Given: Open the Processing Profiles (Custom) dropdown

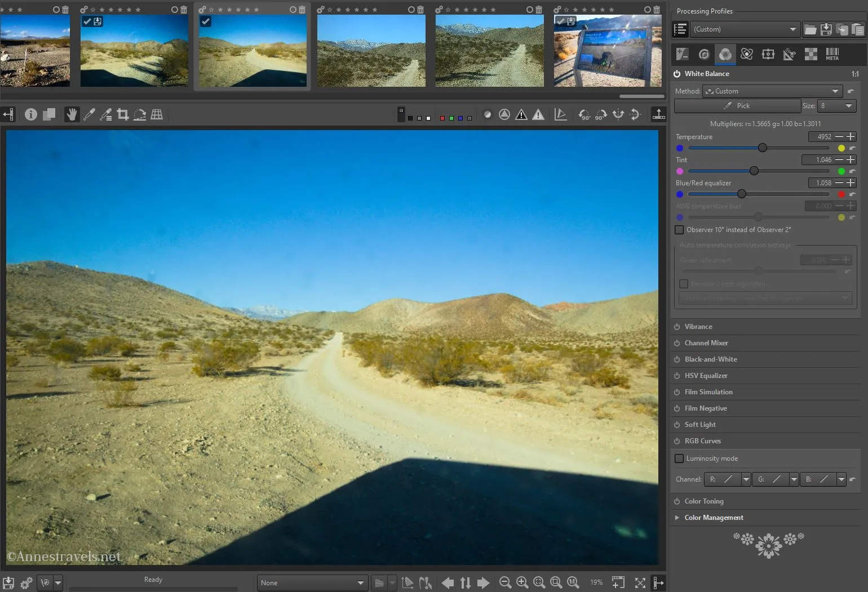Looking at the screenshot, I should click(745, 29).
